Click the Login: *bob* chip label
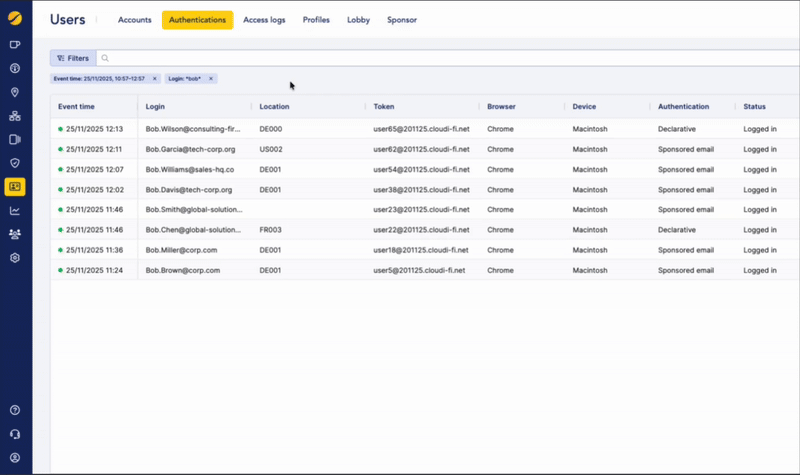Image resolution: width=800 pixels, height=475 pixels. coord(185,79)
